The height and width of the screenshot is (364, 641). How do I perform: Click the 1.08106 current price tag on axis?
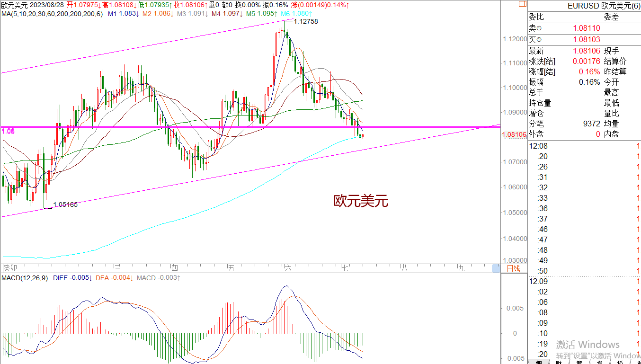[x=514, y=134]
